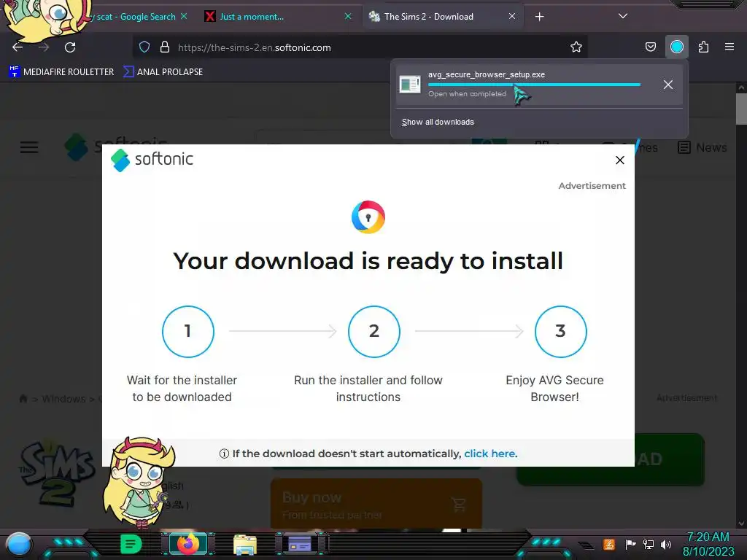Open a new tab with plus button
Viewport: 747px width, 560px height.
pyautogui.click(x=539, y=17)
